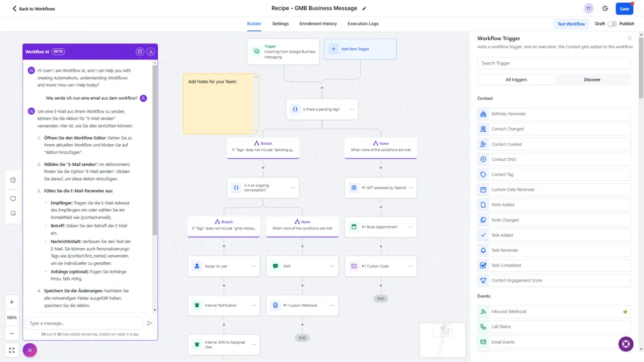Select the All triggers tab

pos(516,79)
